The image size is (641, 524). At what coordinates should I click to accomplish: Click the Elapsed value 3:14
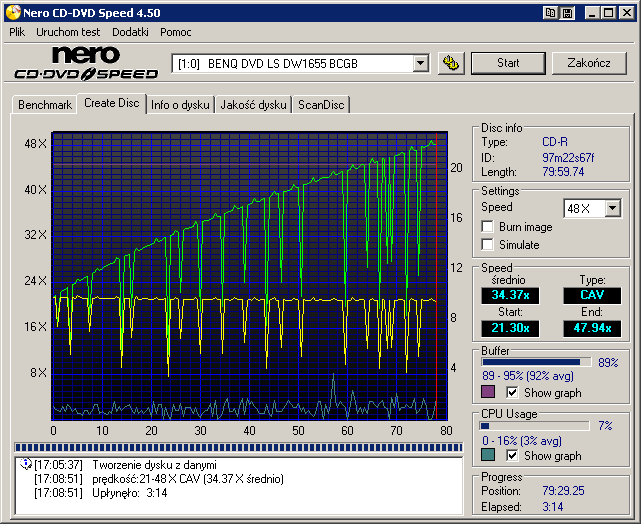coord(553,507)
